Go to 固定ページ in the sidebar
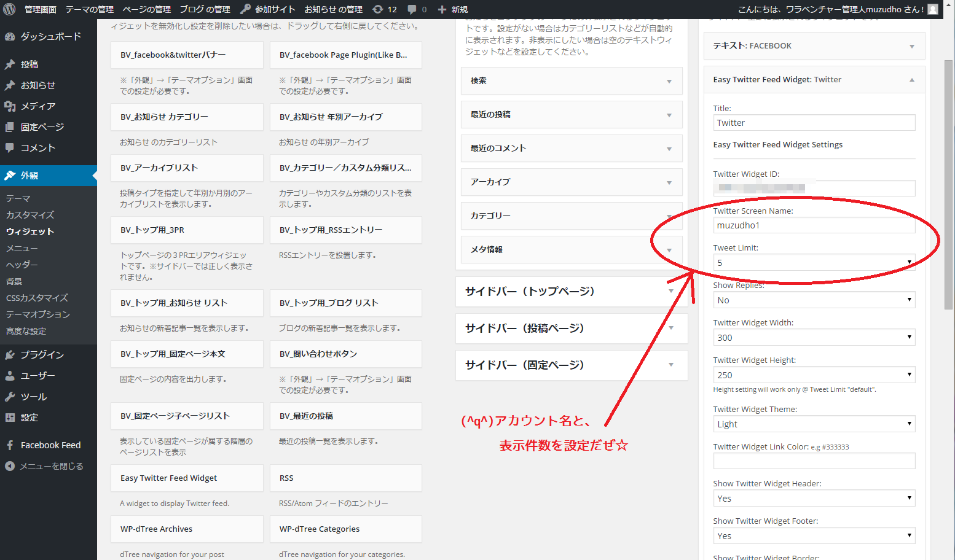The height and width of the screenshot is (560, 955). click(x=49, y=127)
